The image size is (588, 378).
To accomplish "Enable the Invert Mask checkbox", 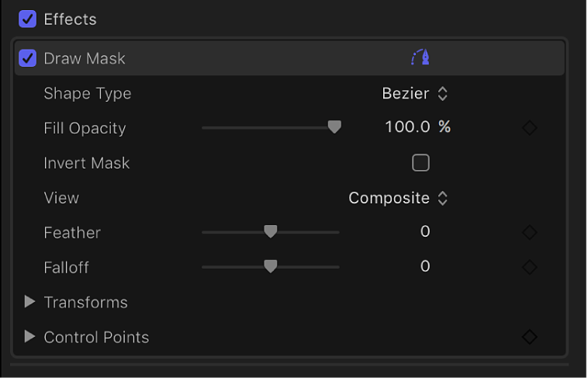I will [420, 162].
